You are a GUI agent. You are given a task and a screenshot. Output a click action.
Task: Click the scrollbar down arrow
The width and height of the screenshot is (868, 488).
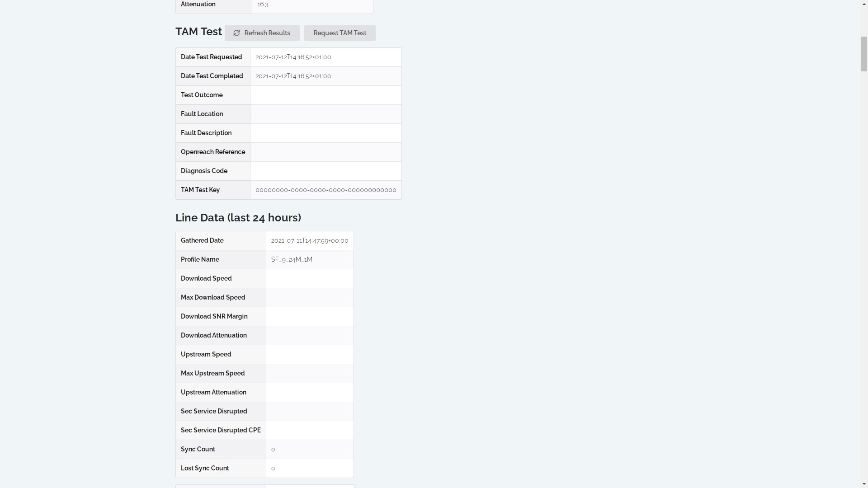864,484
